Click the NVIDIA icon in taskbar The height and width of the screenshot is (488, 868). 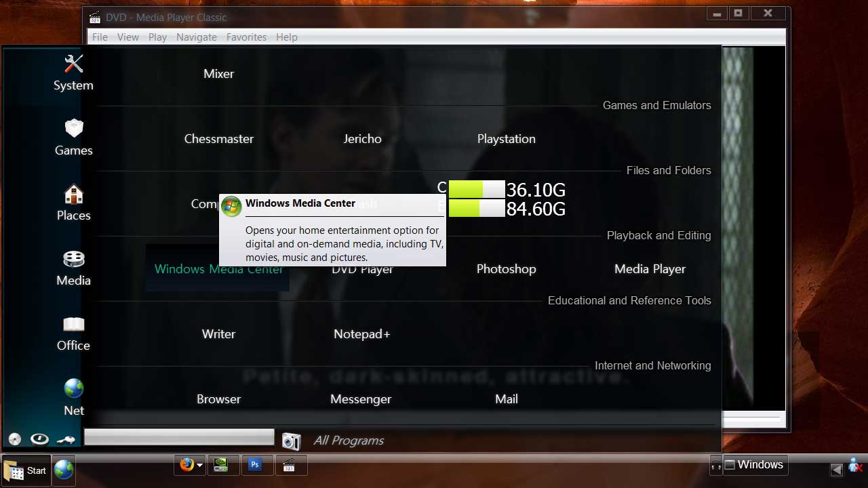coord(221,465)
